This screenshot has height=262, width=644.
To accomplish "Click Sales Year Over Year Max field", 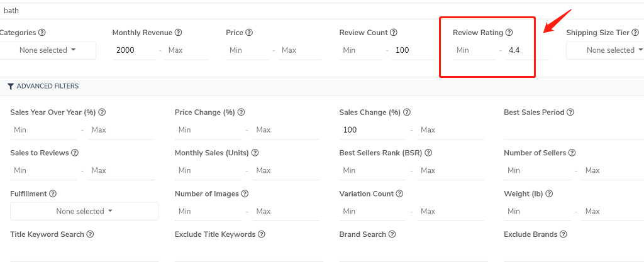I will (x=121, y=130).
